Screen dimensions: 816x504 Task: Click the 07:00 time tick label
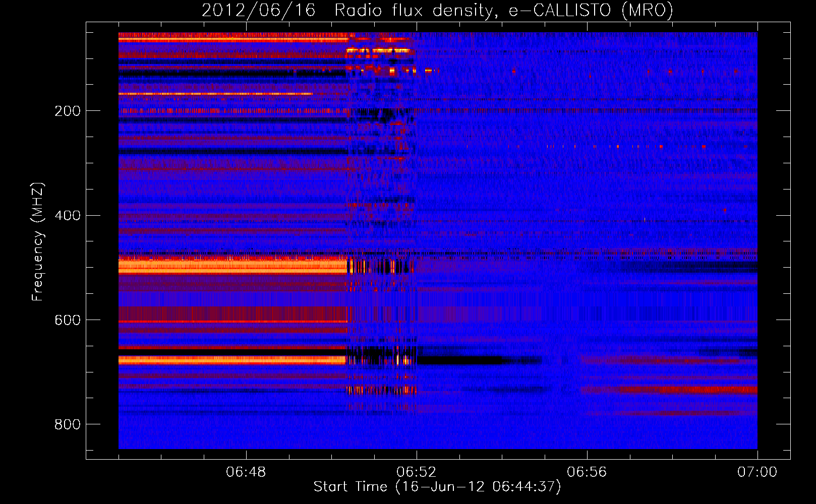757,472
